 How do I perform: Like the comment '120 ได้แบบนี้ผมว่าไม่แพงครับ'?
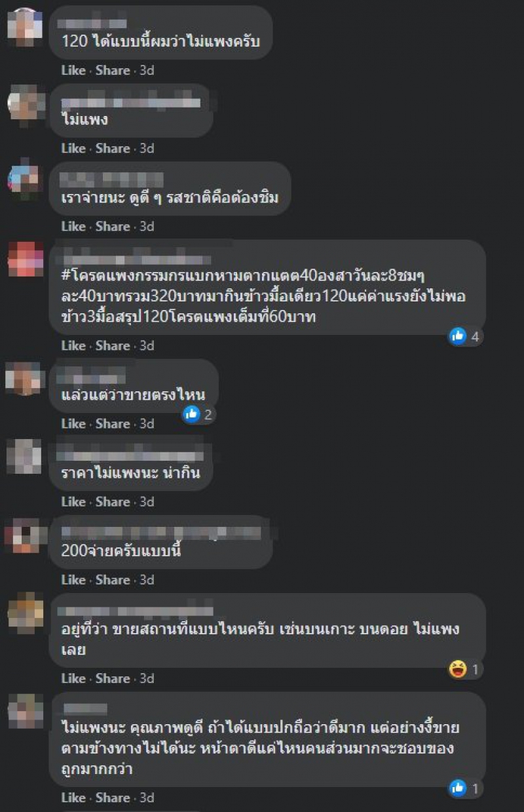(73, 70)
